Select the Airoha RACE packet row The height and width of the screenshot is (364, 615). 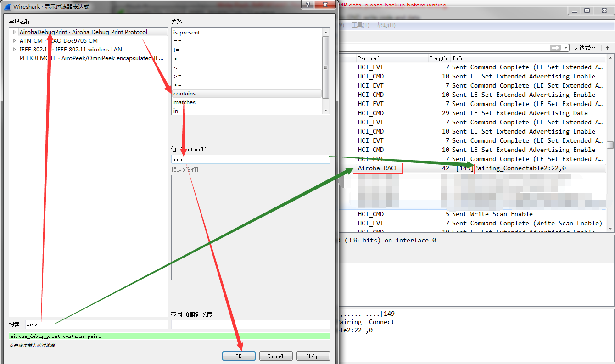pos(473,168)
